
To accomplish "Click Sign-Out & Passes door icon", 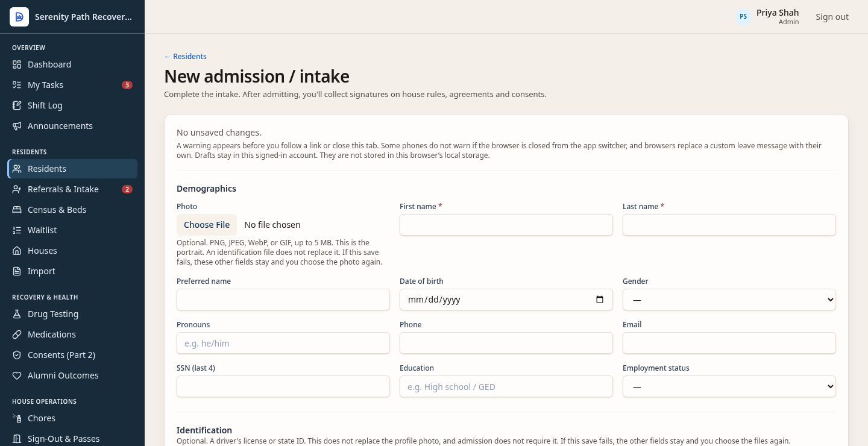I will [17, 439].
